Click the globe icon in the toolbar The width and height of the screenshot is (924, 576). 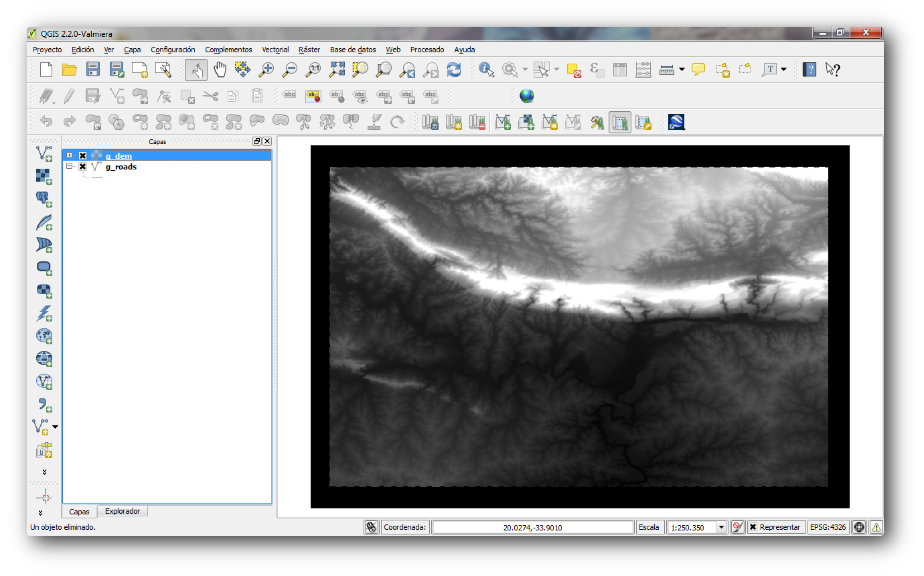click(527, 96)
